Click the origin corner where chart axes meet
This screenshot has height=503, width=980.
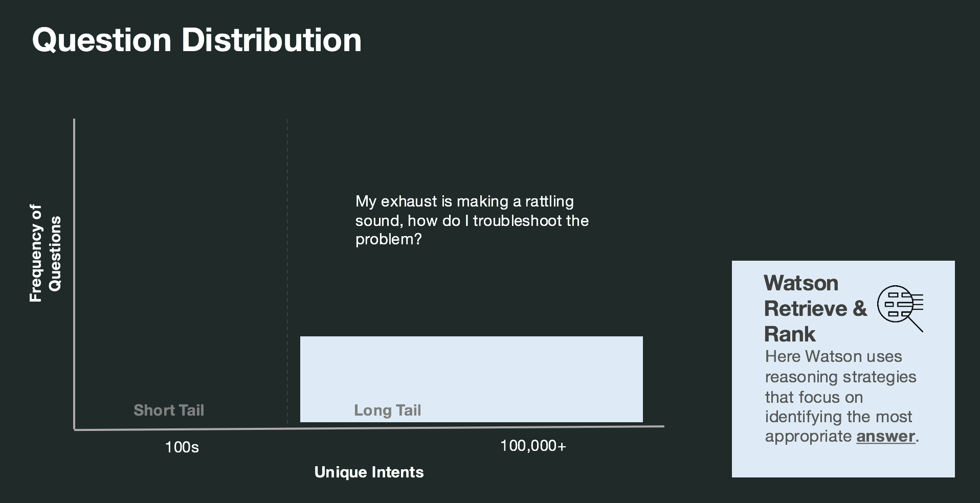[x=75, y=429]
